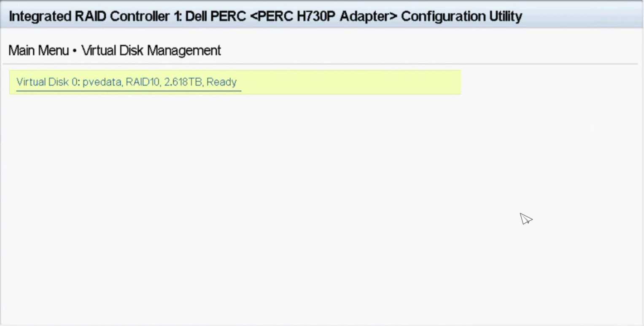644x326 pixels.
Task: Click the Configuration Utility title bar
Action: pos(582,16)
